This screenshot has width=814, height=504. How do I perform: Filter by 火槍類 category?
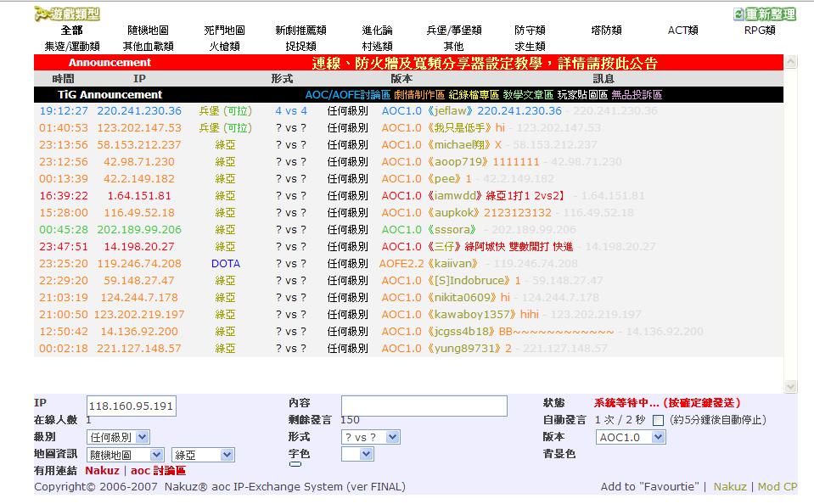pos(224,47)
